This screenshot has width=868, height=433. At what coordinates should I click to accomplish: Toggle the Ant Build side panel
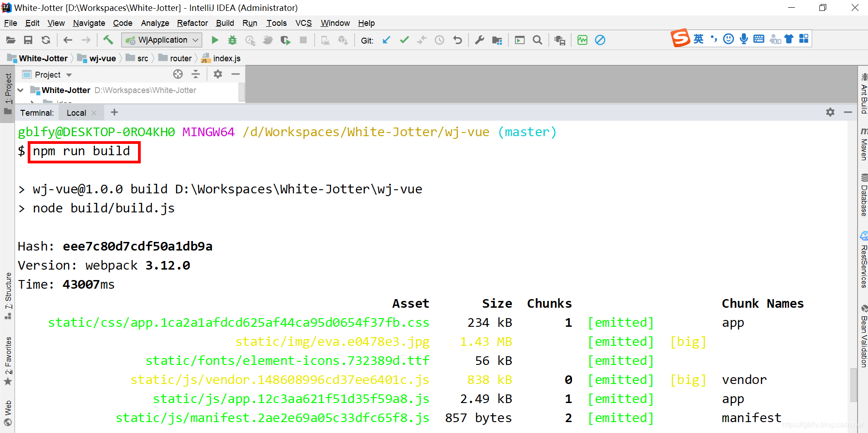pos(864,93)
